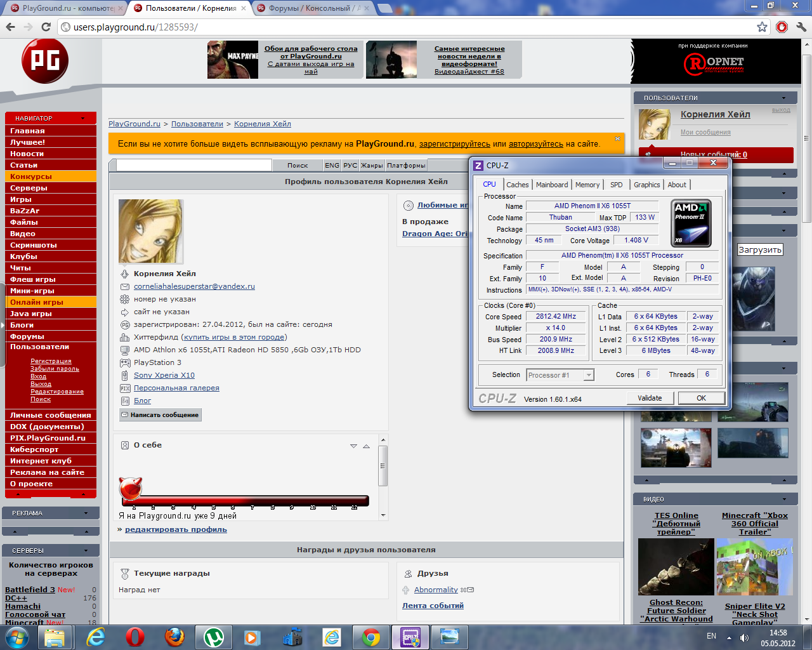
Task: Click the PG site logo
Action: tap(45, 61)
